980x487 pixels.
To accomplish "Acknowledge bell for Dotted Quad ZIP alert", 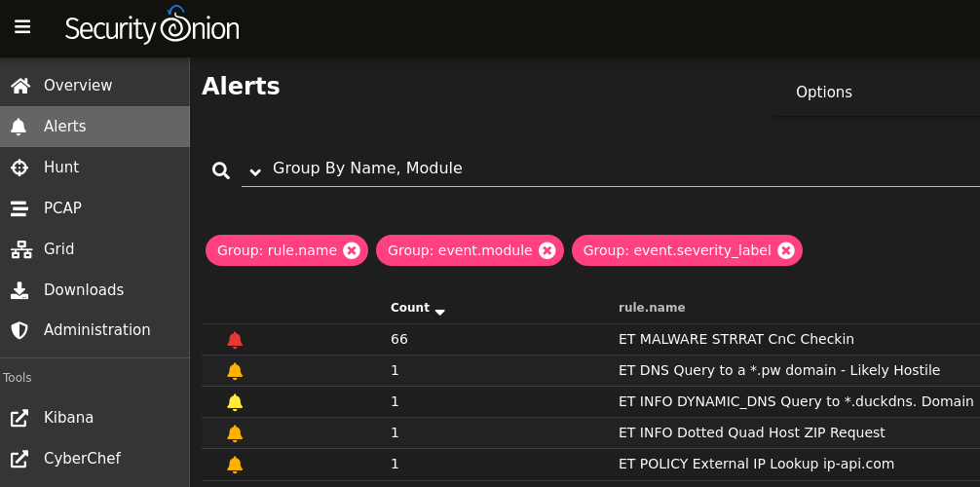I will pyautogui.click(x=235, y=432).
